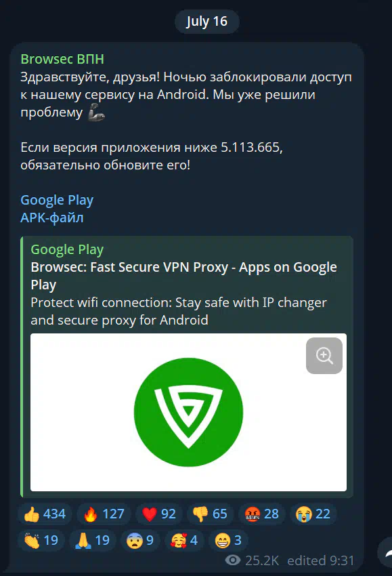Click the share arrow button beside the message

tap(387, 553)
